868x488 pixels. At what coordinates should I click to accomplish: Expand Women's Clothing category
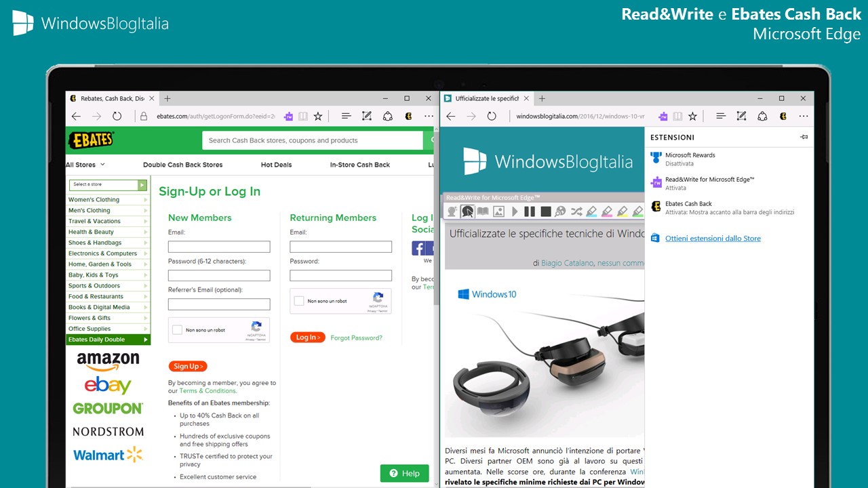click(x=108, y=200)
